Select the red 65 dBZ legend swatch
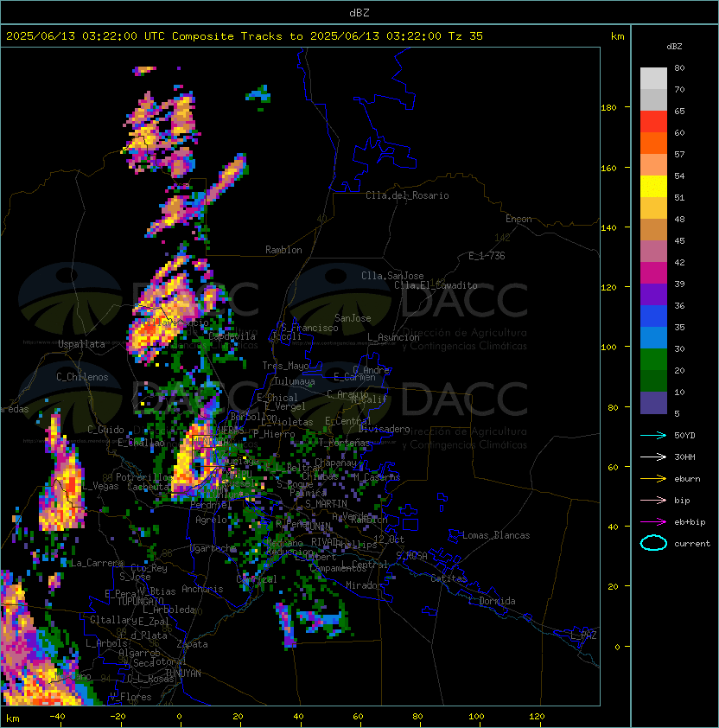The image size is (719, 728). (x=653, y=122)
